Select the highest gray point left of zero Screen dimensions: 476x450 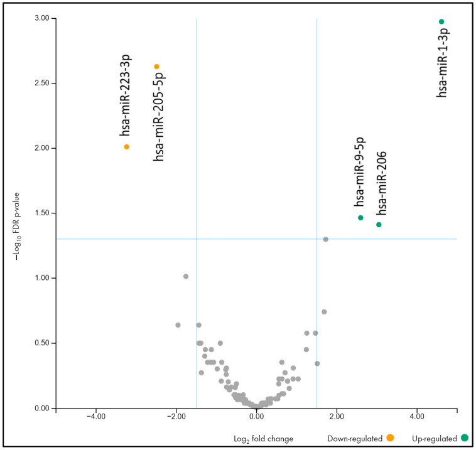coord(186,276)
